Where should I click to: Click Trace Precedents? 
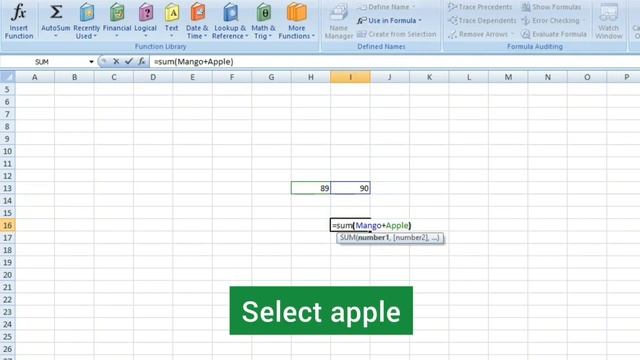tap(480, 7)
